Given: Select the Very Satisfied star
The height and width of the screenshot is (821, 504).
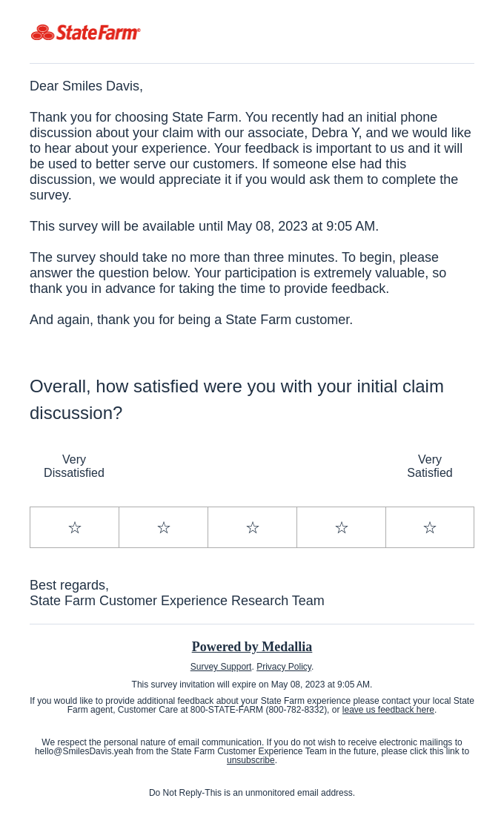Looking at the screenshot, I should click(430, 527).
